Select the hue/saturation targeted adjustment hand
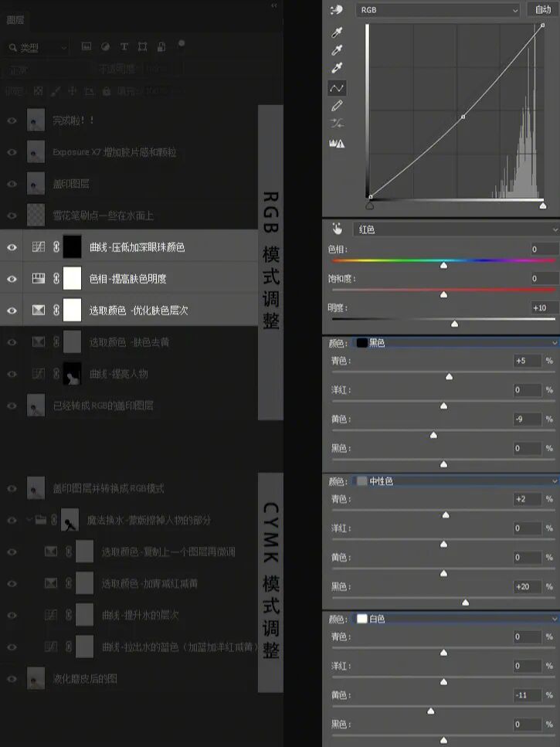 pyautogui.click(x=337, y=229)
